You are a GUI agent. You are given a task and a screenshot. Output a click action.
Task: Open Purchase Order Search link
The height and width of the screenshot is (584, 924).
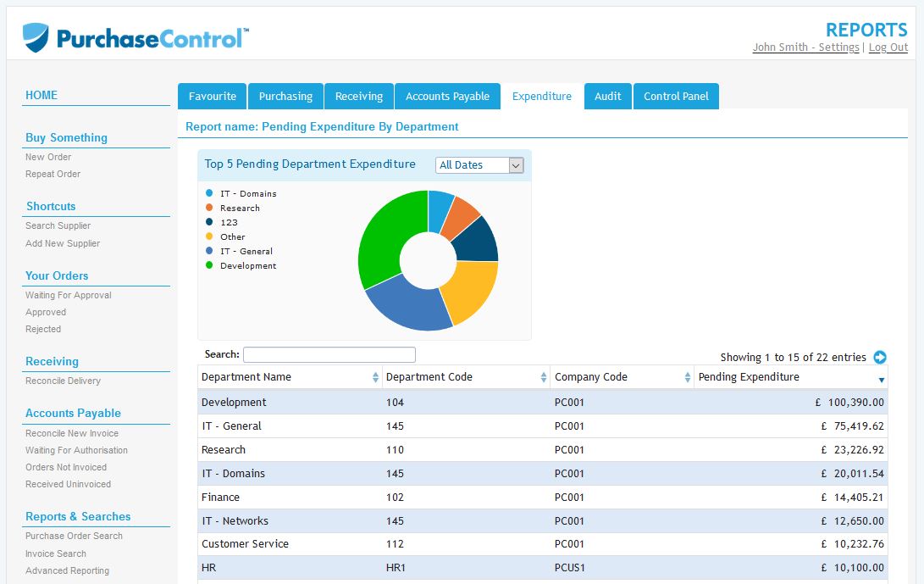(74, 536)
